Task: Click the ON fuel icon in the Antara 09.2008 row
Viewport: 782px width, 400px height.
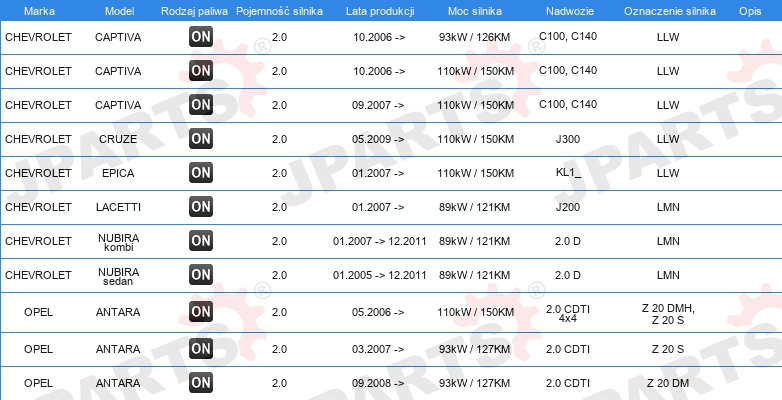Action: [x=201, y=383]
